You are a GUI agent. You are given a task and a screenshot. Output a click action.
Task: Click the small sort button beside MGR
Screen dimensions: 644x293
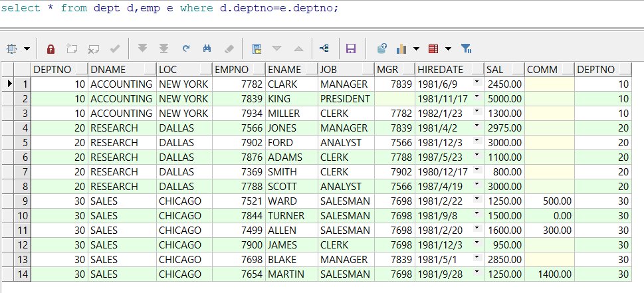coord(409,69)
